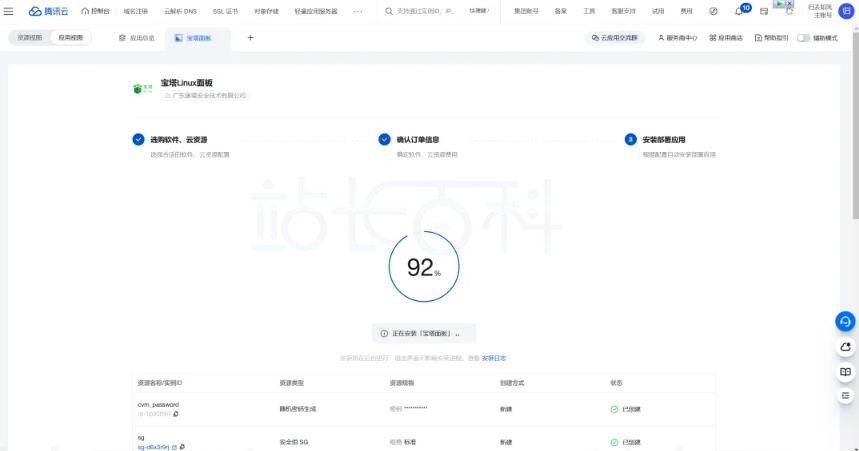Open the notification bell with badge 10
This screenshot has height=451, width=859.
(739, 11)
